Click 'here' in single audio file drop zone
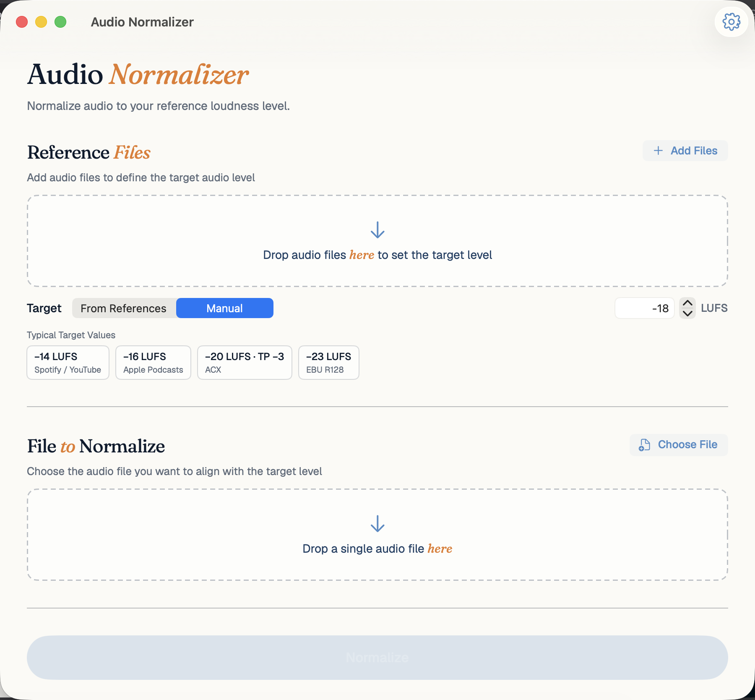Image resolution: width=755 pixels, height=700 pixels. (440, 549)
